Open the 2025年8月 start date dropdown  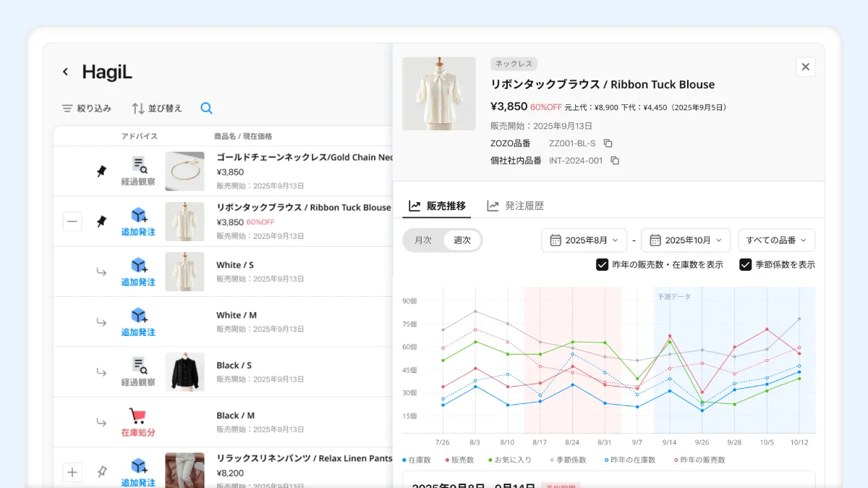584,240
